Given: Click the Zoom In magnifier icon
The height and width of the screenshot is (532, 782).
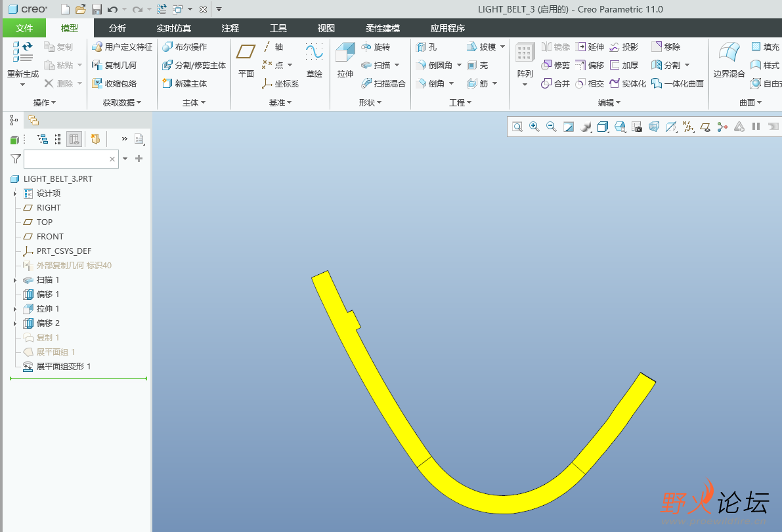Looking at the screenshot, I should click(x=534, y=127).
